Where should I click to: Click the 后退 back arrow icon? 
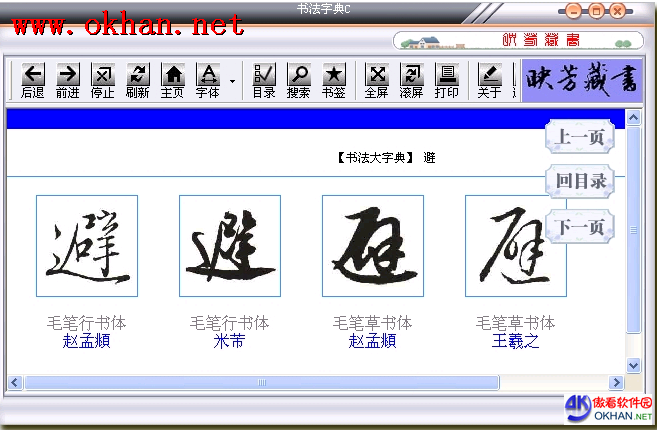click(33, 80)
